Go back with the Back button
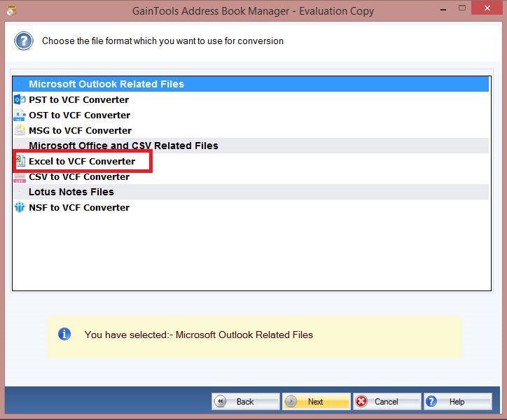Screen dimensions: 507x420 point(245,402)
